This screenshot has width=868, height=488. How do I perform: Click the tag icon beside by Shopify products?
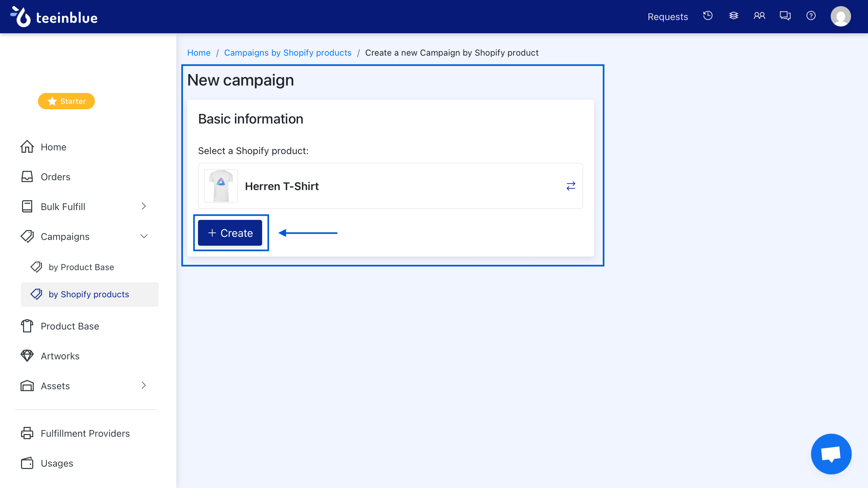pos(36,294)
